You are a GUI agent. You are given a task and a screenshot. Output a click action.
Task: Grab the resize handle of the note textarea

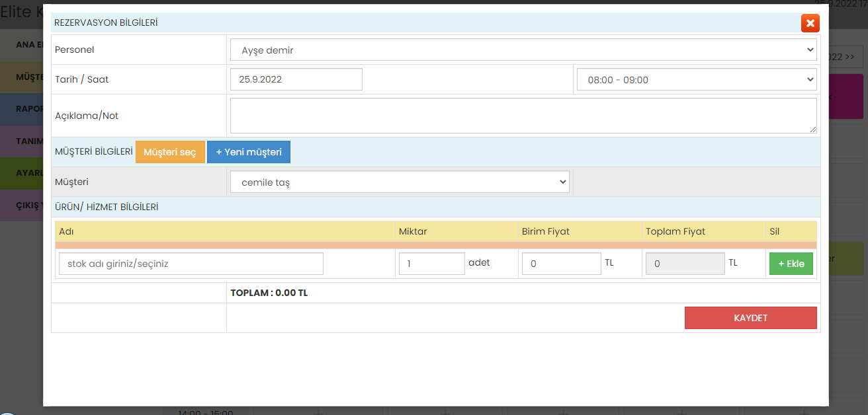coord(812,130)
